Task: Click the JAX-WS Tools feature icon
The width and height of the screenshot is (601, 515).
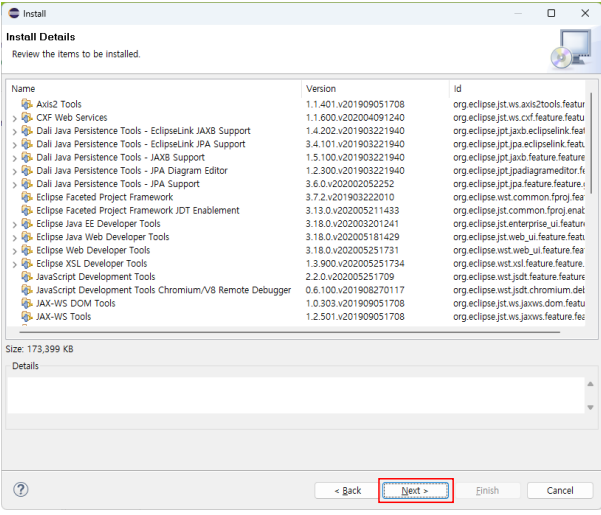Action: coord(27,317)
